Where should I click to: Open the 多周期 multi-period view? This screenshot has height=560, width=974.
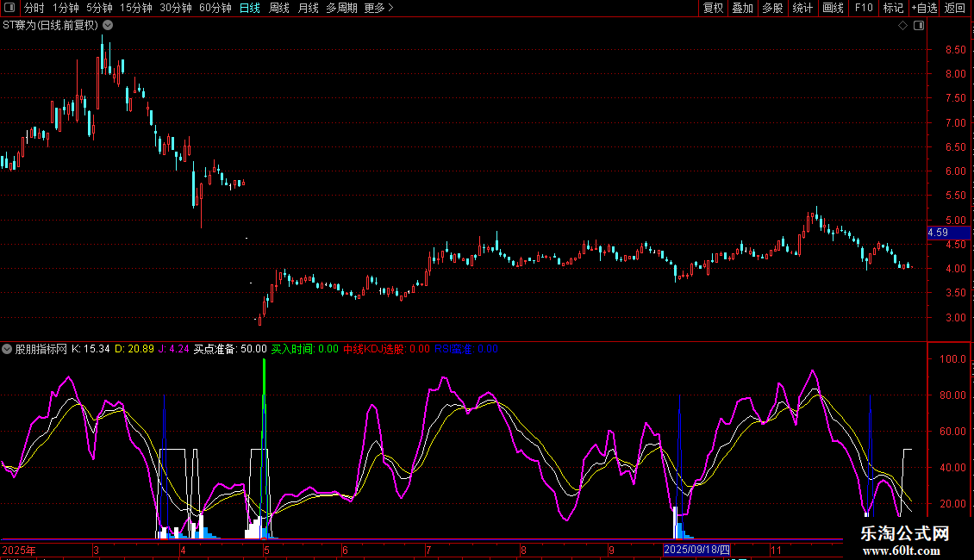[x=341, y=9]
